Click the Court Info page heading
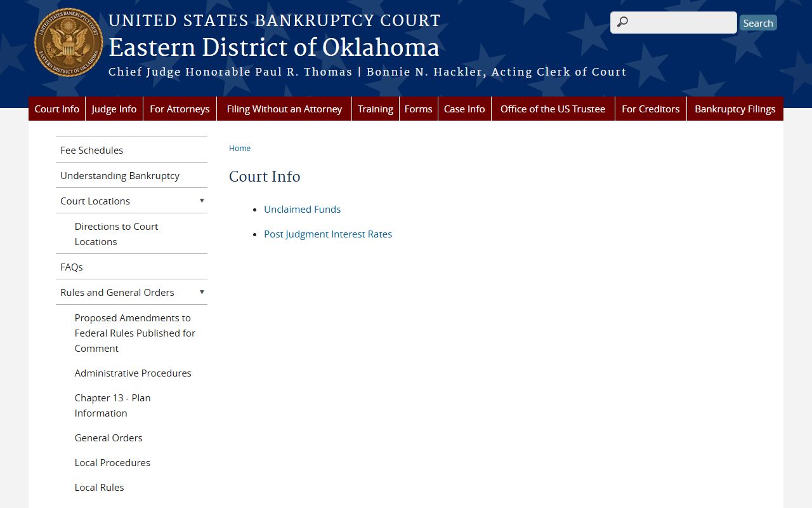 265,176
